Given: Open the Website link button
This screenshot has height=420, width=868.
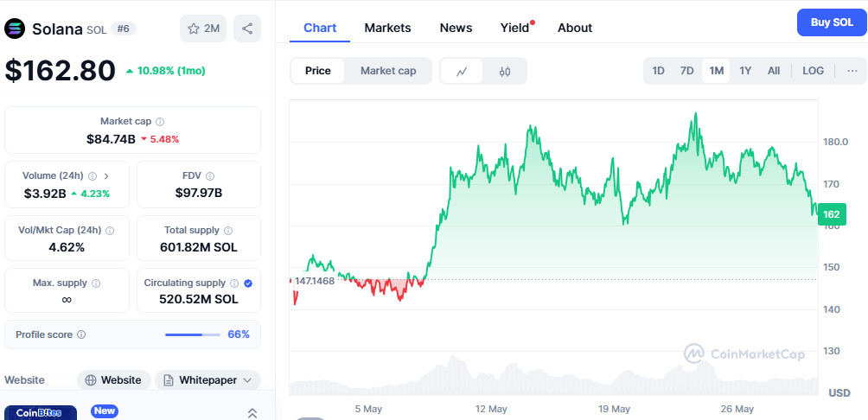Looking at the screenshot, I should (x=113, y=380).
